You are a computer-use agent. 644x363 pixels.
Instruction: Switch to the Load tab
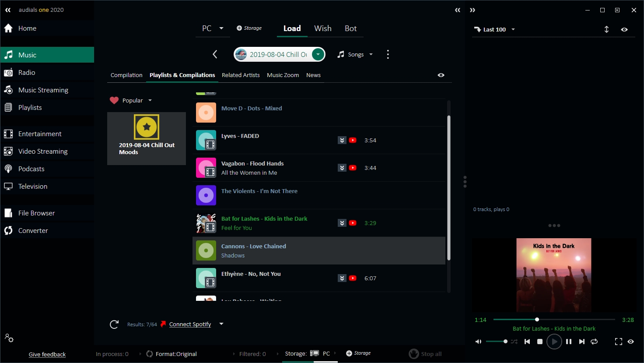coord(292,28)
